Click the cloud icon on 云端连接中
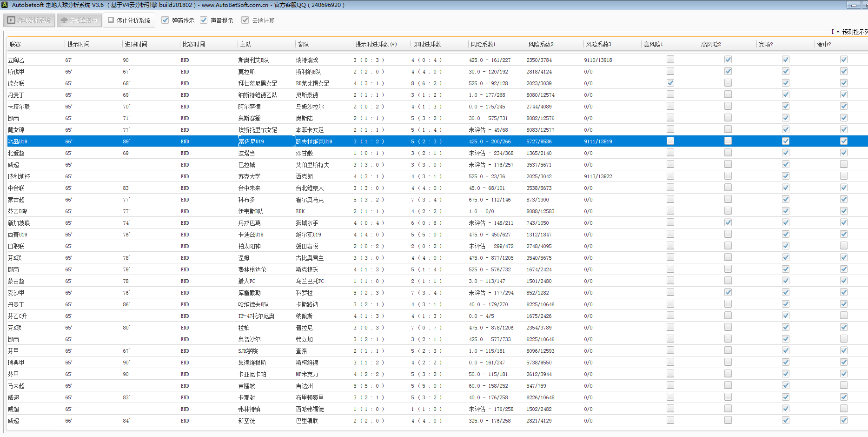The image size is (868, 437). click(64, 20)
